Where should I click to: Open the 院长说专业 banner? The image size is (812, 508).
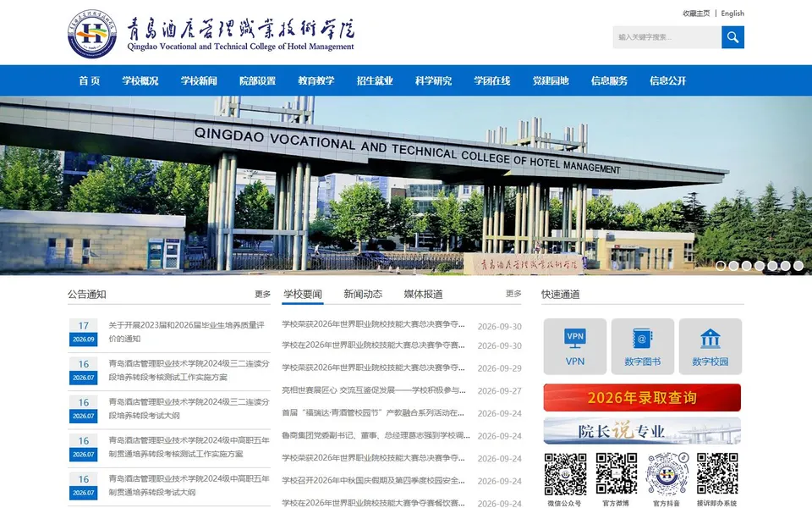pos(642,431)
